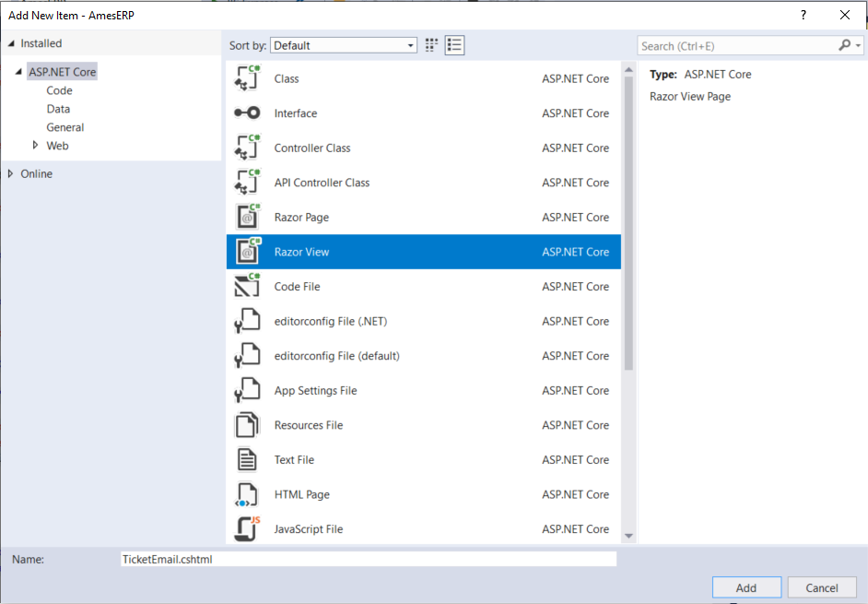
Task: Select the ASP.NET Core category label
Action: point(63,72)
